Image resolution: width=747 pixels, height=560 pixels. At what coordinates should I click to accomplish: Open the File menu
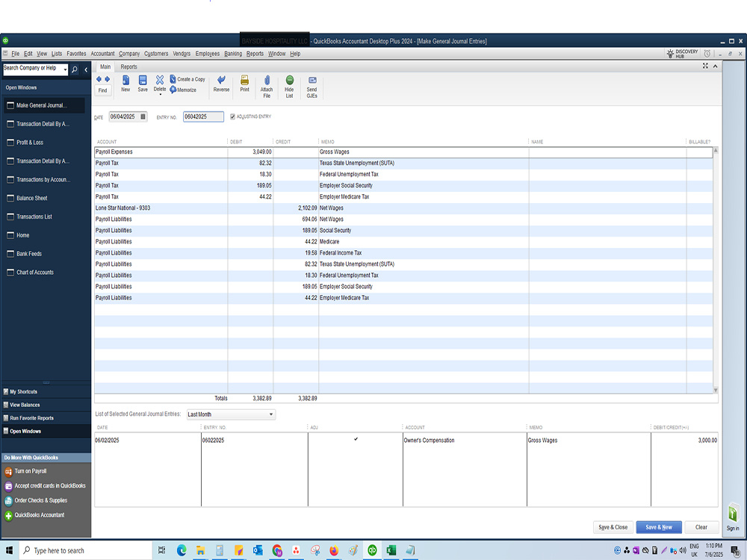coord(15,54)
